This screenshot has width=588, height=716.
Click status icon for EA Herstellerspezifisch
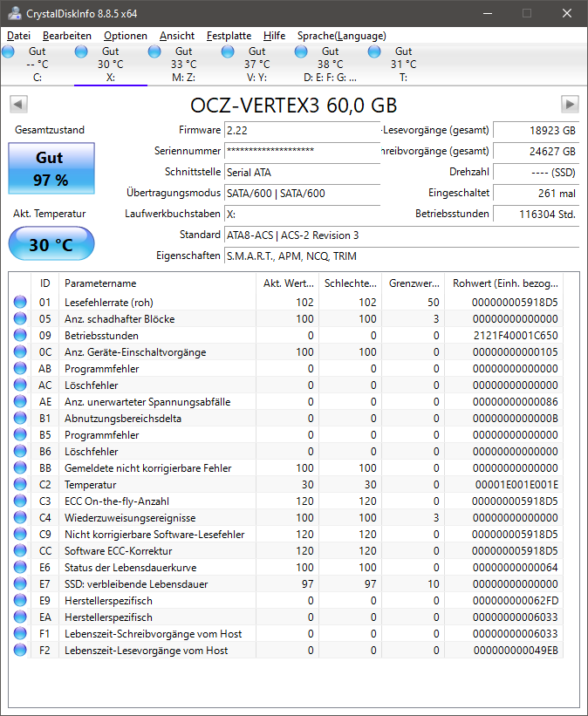point(20,617)
